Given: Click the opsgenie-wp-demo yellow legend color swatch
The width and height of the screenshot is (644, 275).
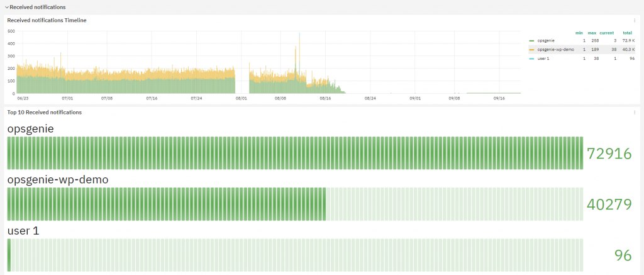Looking at the screenshot, I should pos(532,50).
